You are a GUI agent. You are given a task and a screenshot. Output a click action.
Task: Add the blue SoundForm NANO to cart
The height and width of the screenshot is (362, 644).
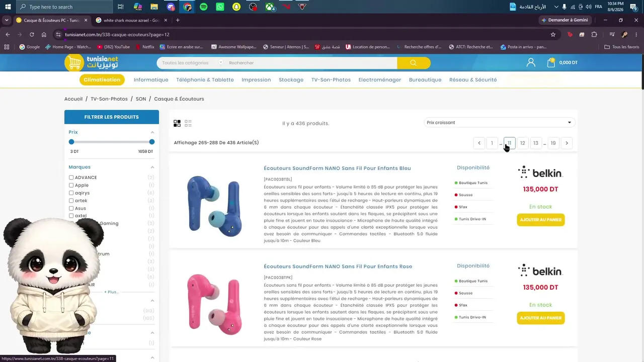pos(541,220)
